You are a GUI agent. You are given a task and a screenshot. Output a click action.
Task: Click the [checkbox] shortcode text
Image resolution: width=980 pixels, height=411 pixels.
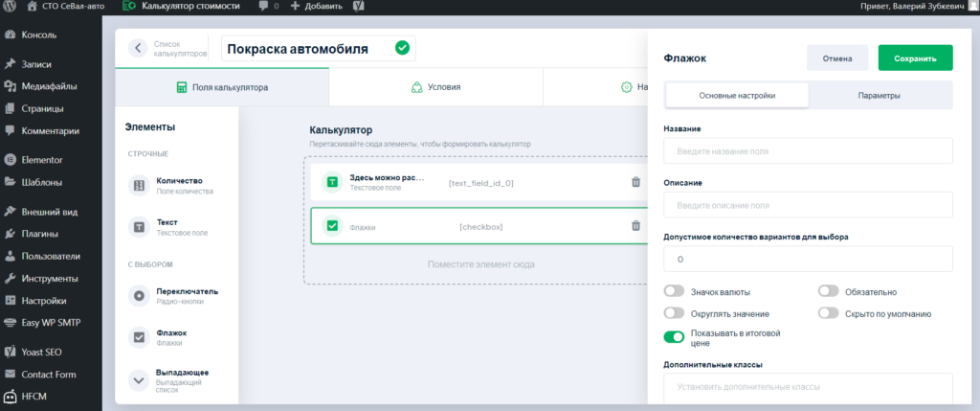pyautogui.click(x=481, y=226)
